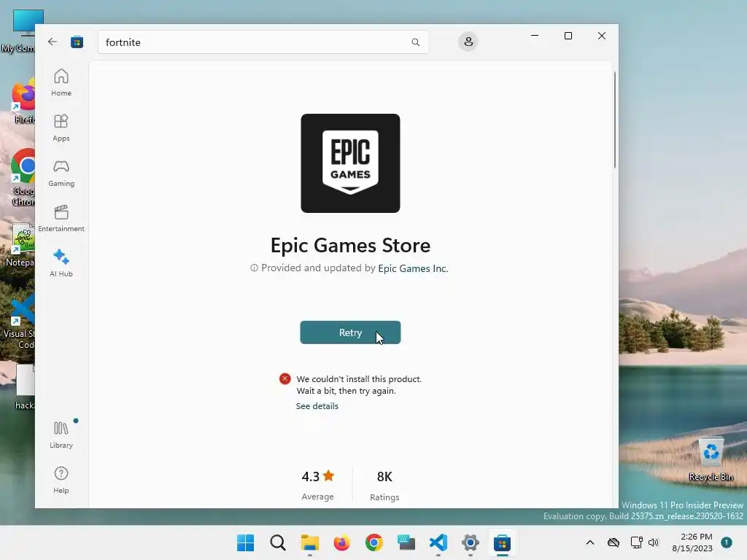Click the "We couldn't install this product" message
This screenshot has width=747, height=560.
pyautogui.click(x=359, y=385)
